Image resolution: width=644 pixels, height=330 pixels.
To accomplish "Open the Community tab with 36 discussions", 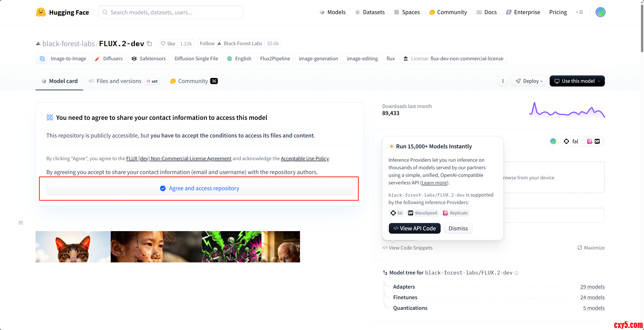I will click(x=193, y=81).
